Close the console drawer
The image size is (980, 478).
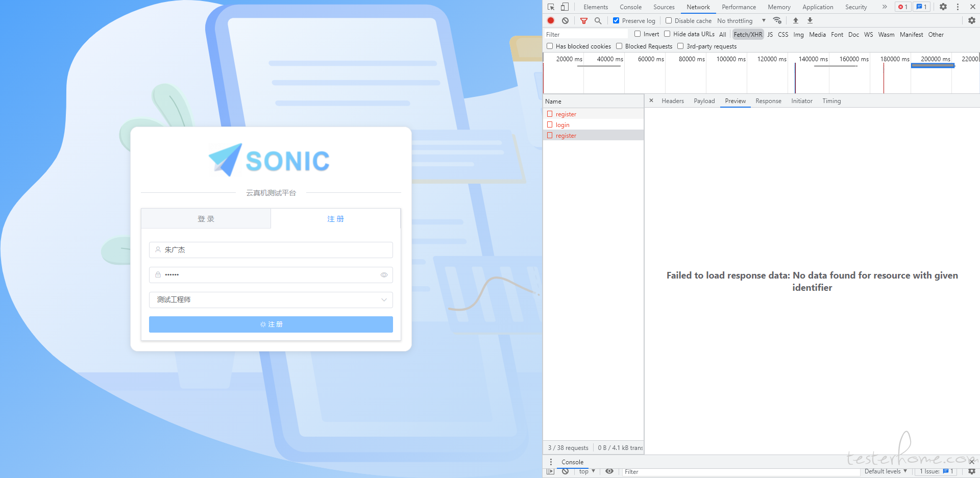[972, 462]
